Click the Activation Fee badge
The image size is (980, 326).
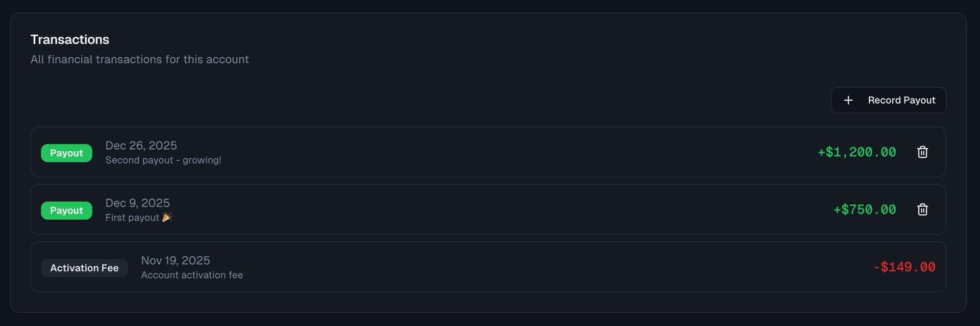click(84, 268)
